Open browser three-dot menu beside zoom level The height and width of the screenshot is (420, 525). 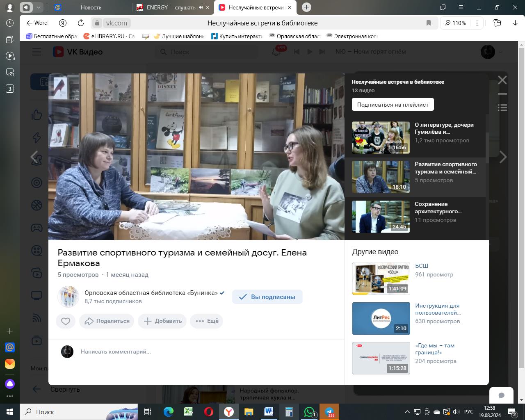point(477,23)
